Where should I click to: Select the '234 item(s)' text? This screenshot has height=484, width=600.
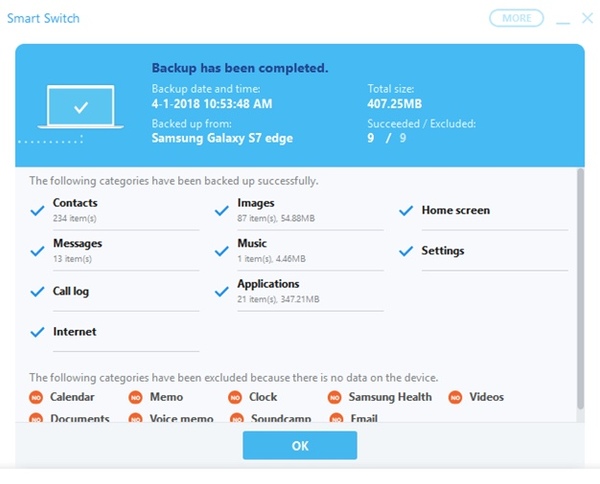tap(75, 218)
